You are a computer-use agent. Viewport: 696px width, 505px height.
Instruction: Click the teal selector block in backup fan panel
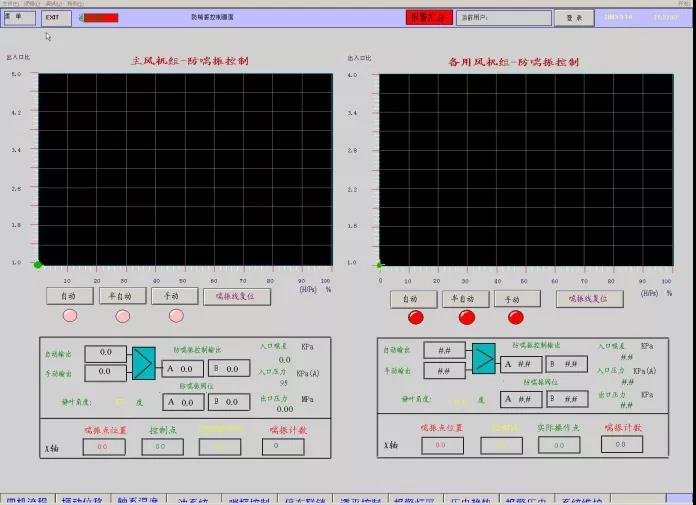point(484,357)
